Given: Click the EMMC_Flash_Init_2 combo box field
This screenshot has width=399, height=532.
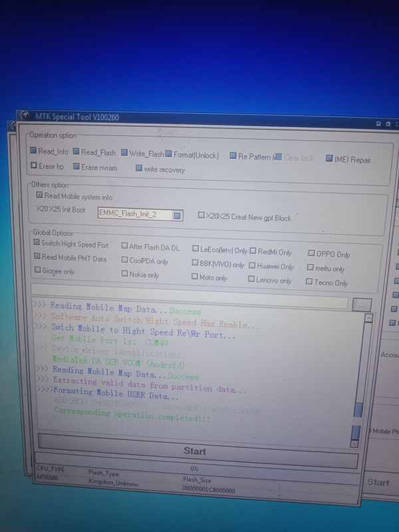Looking at the screenshot, I should click(x=140, y=214).
